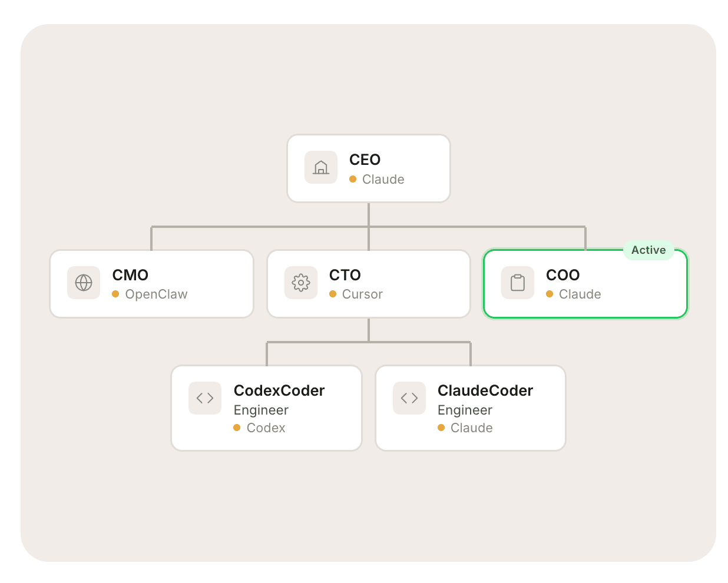Click the Claude label under CEO
This screenshot has width=728, height=583.
click(383, 179)
